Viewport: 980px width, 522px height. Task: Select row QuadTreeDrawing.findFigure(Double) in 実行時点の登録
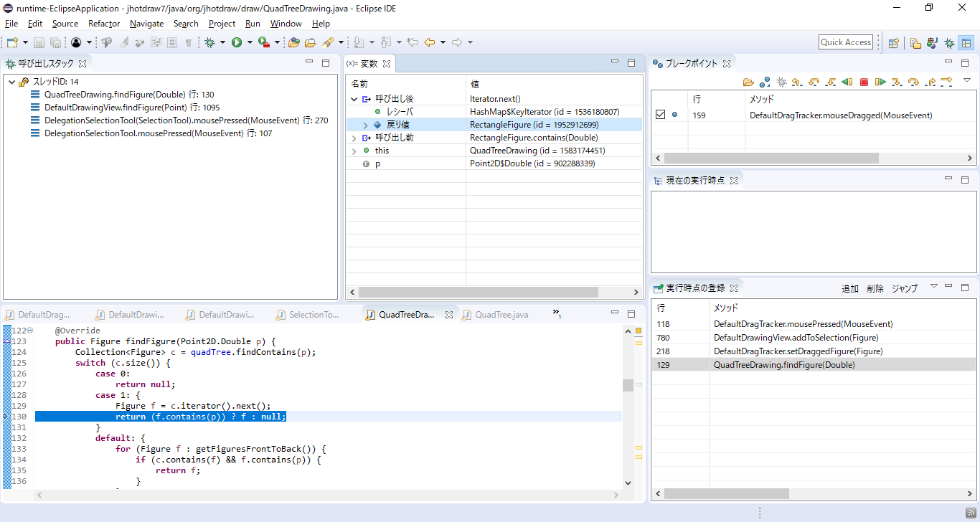point(814,365)
